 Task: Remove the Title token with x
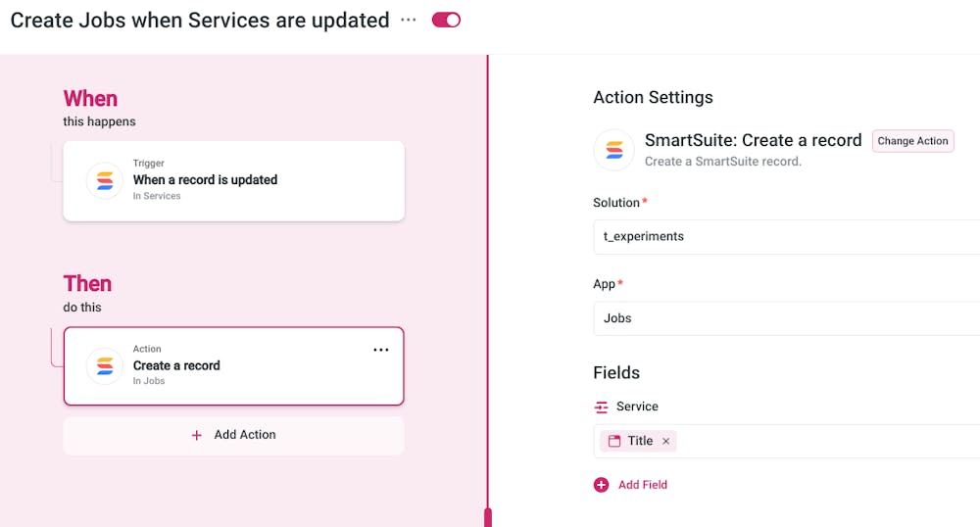pos(666,441)
